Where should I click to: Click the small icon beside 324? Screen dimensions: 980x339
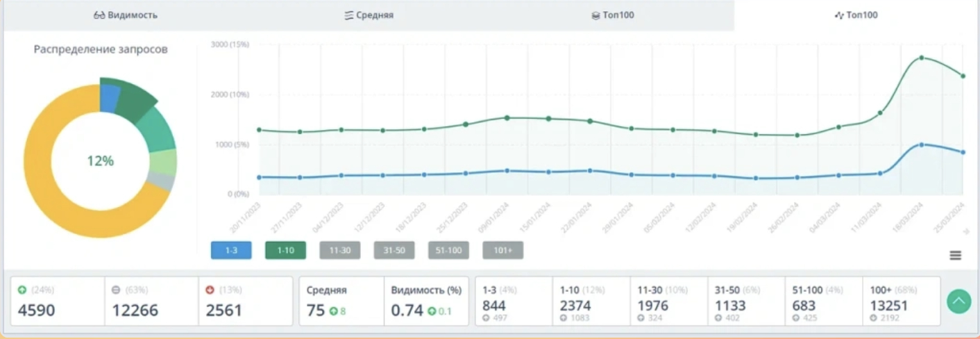coord(641,319)
